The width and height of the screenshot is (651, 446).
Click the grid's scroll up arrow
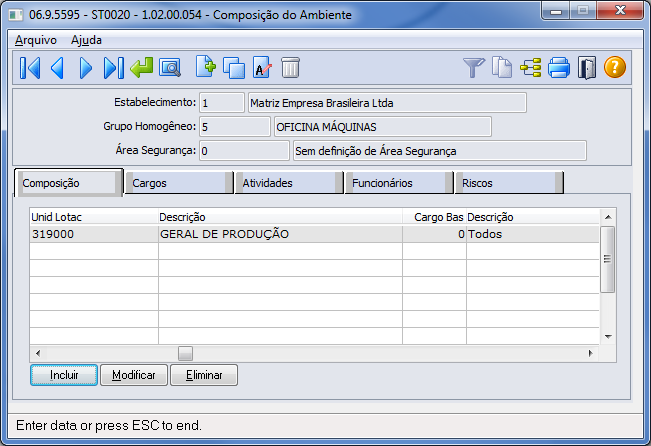tap(608, 217)
